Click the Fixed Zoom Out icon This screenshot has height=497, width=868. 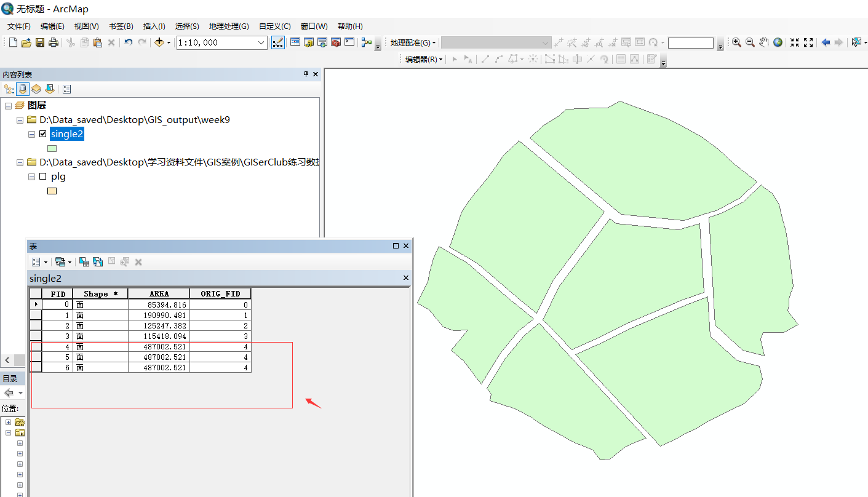pyautogui.click(x=808, y=42)
